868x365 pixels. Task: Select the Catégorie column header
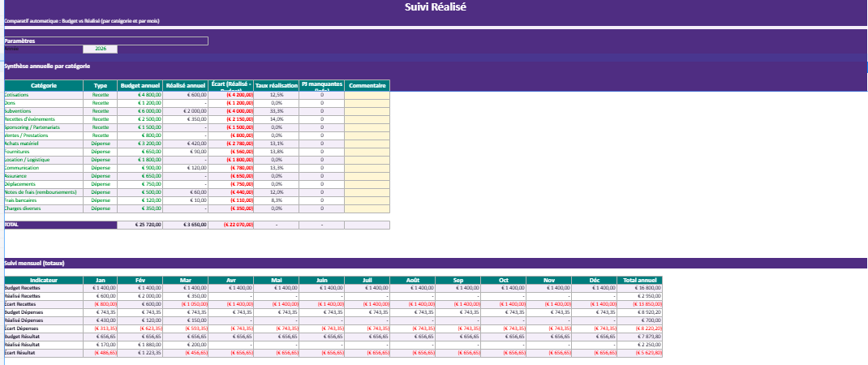(44, 85)
